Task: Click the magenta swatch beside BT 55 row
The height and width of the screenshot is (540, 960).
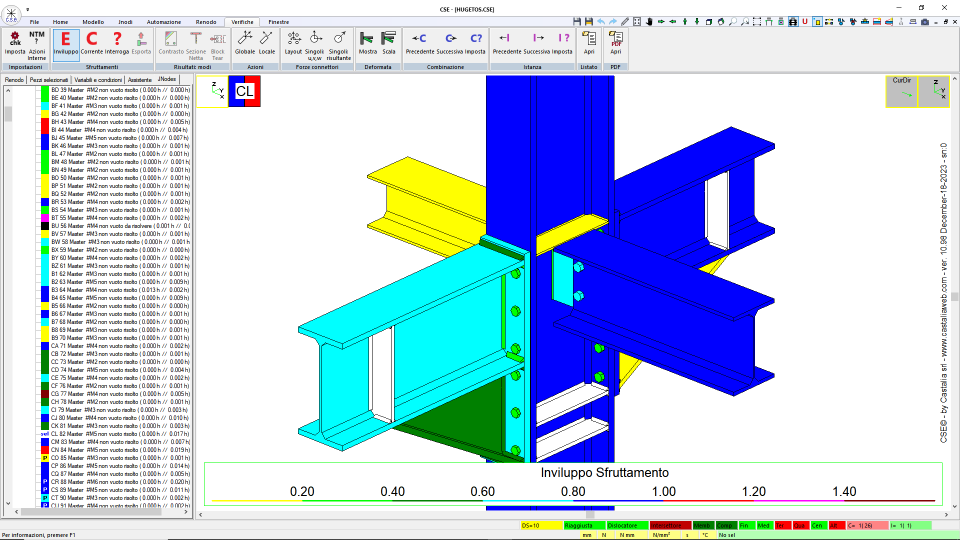Action: 45,218
